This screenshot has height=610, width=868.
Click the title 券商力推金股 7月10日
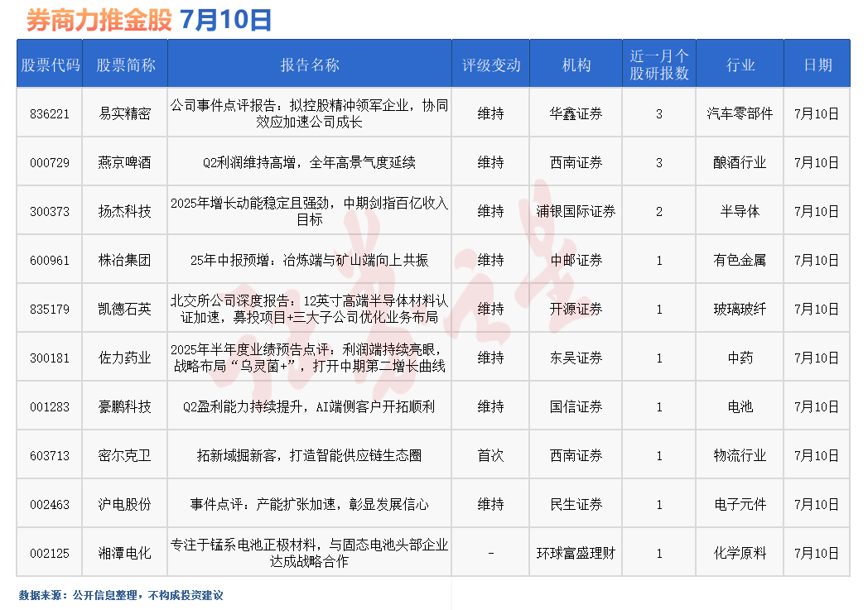(149, 20)
